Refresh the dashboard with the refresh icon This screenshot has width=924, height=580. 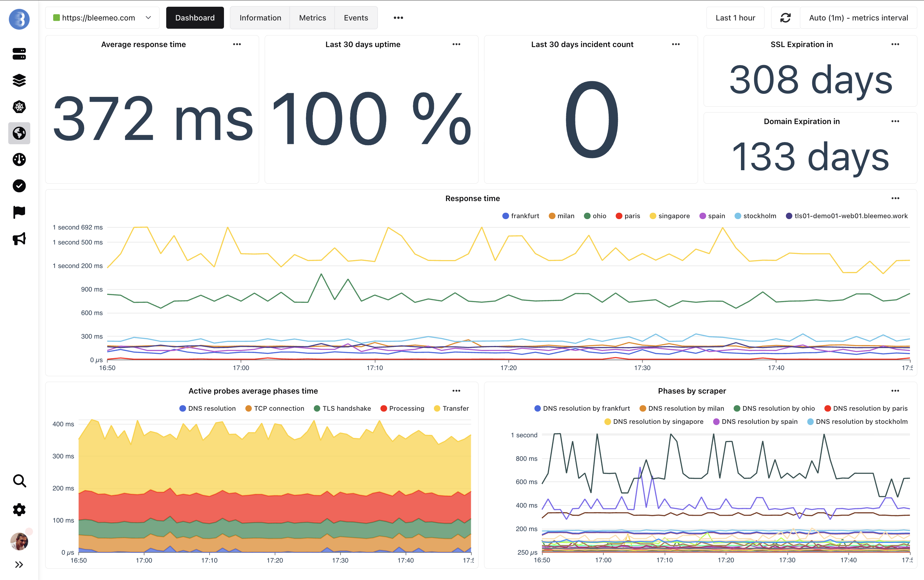click(785, 18)
